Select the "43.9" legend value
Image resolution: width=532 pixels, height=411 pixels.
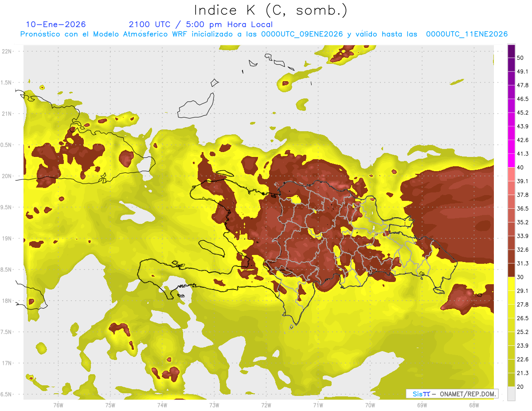523,126
